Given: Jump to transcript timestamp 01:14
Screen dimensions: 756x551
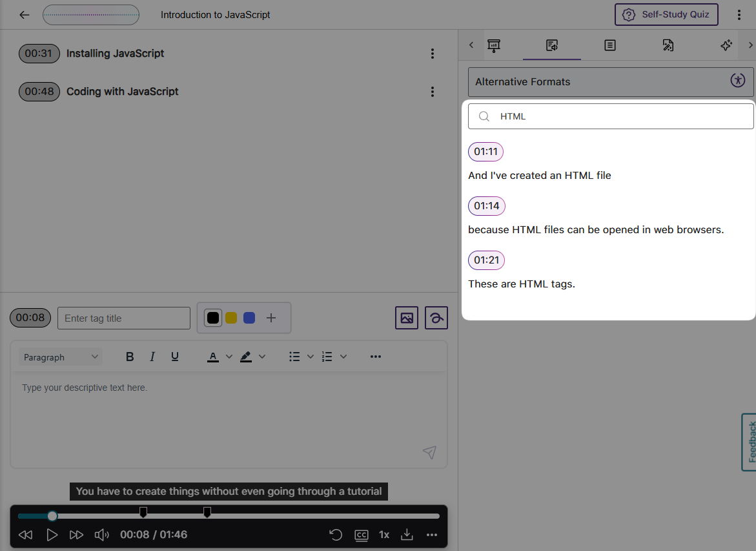Looking at the screenshot, I should pyautogui.click(x=486, y=206).
